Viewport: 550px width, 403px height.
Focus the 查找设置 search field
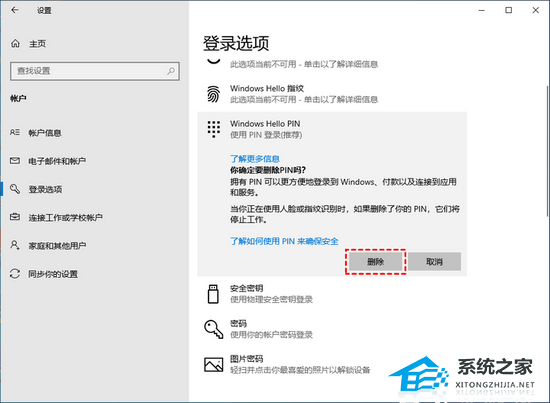(x=95, y=71)
